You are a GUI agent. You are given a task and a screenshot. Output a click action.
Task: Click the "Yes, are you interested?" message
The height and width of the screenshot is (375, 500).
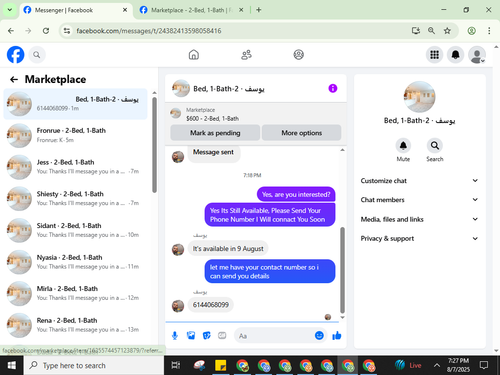tap(296, 194)
